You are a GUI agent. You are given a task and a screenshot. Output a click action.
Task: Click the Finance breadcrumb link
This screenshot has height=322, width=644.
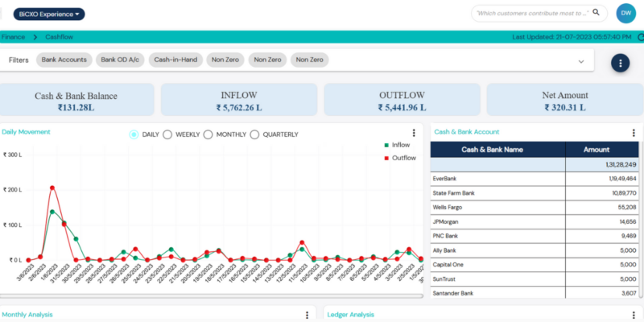13,37
